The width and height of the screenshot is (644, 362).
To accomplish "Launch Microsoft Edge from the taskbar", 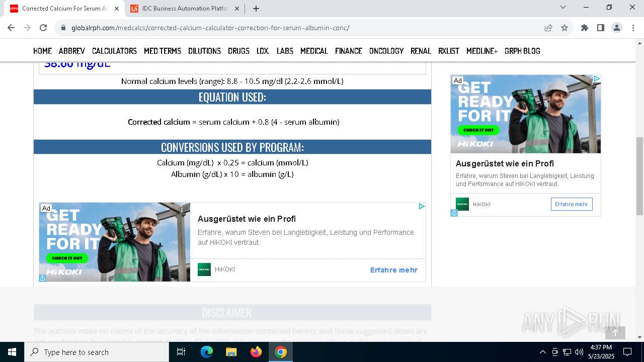I will click(x=207, y=352).
